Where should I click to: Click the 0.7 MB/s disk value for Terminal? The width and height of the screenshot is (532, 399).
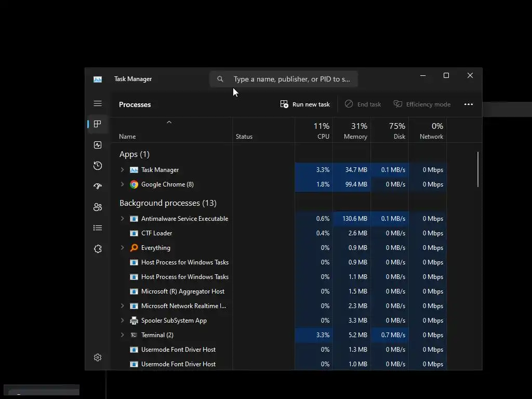coord(393,335)
